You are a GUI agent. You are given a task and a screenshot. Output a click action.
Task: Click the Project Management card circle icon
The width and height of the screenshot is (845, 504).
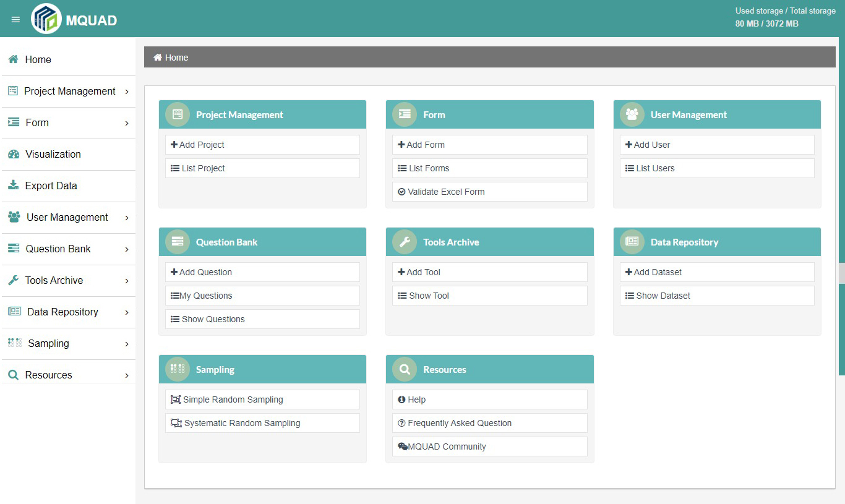[178, 114]
